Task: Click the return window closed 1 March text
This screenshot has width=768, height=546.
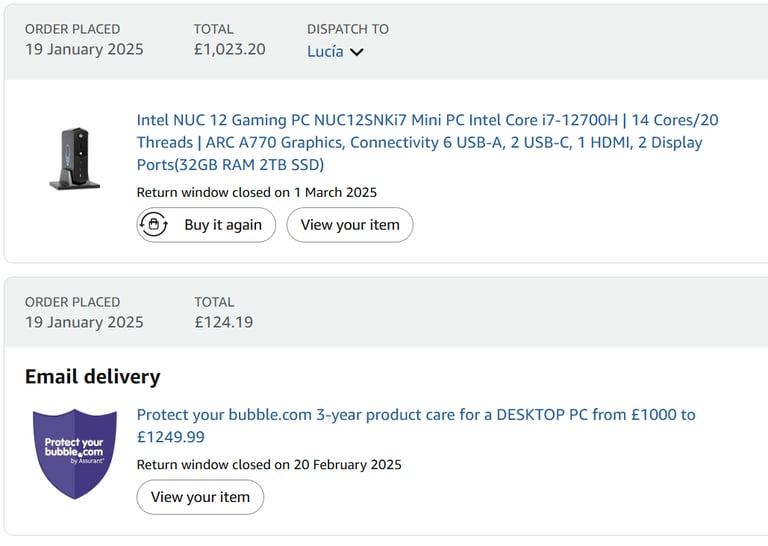Action: tap(257, 192)
